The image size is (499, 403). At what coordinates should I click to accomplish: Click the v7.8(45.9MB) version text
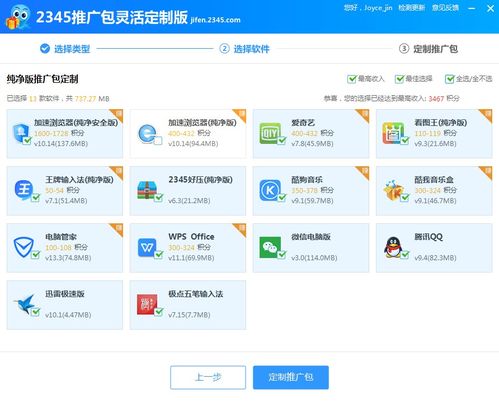click(x=312, y=144)
